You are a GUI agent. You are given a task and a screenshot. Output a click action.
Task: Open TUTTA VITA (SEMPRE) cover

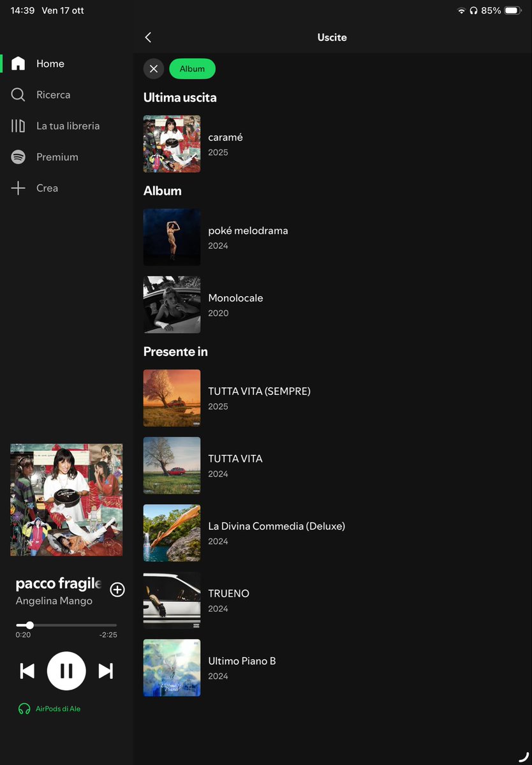click(172, 398)
